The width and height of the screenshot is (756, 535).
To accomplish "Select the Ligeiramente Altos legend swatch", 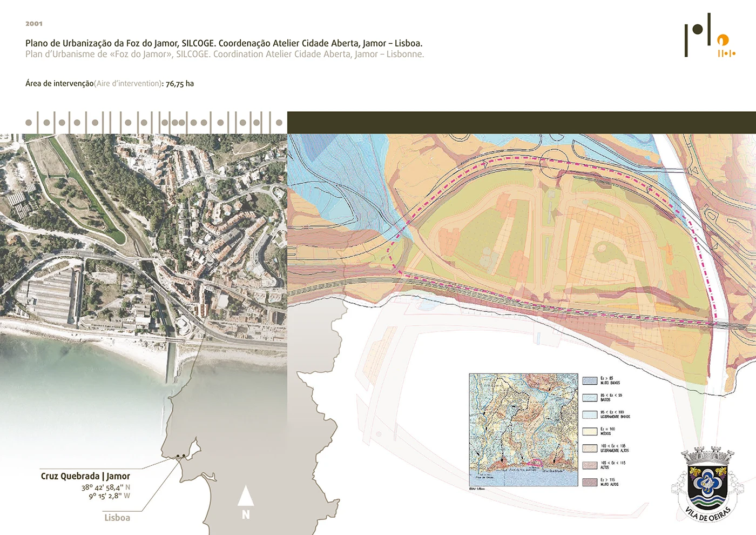I will pos(590,448).
